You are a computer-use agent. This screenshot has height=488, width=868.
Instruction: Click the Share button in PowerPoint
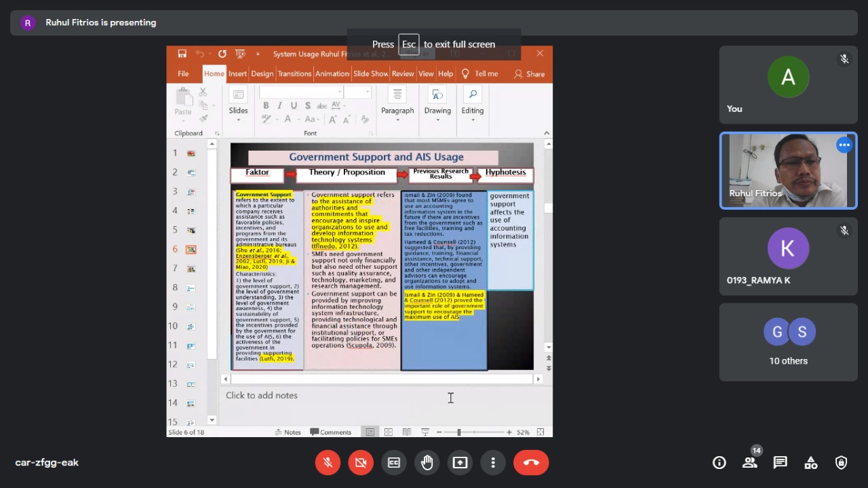point(530,74)
